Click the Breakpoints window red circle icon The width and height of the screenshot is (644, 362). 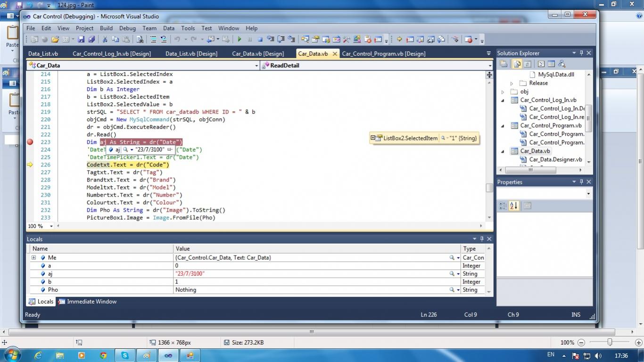pyautogui.click(x=468, y=40)
